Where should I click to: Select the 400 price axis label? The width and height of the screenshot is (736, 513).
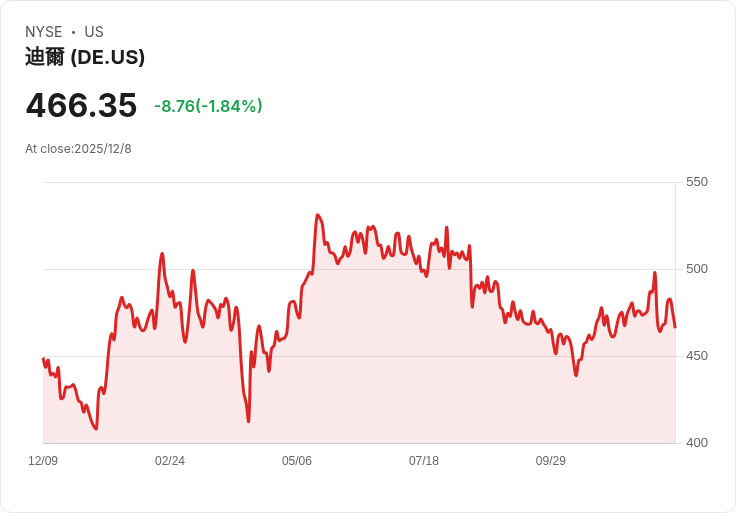click(x=696, y=443)
